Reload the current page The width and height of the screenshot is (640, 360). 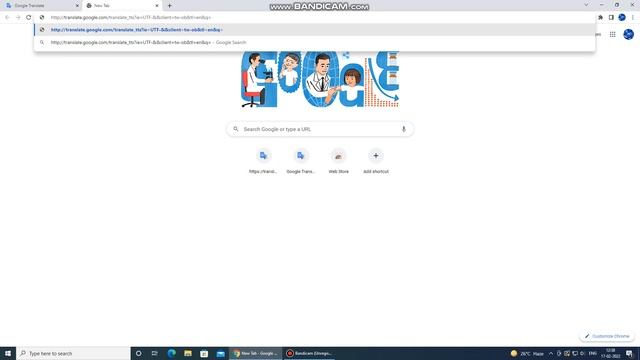29,18
